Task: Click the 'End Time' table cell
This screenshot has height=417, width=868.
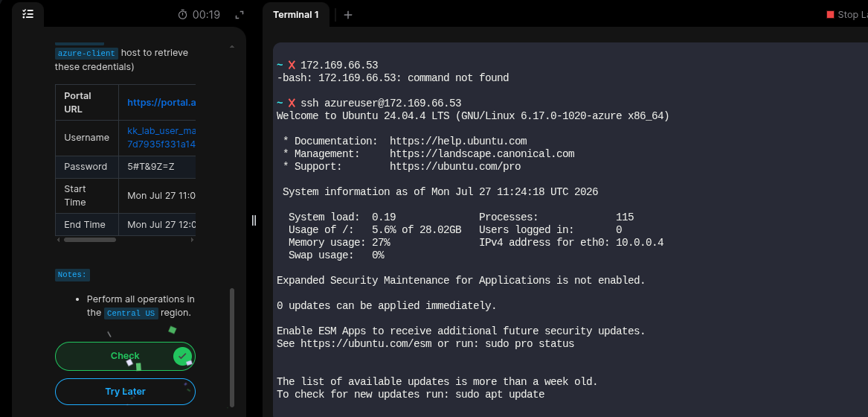Action: [87, 225]
